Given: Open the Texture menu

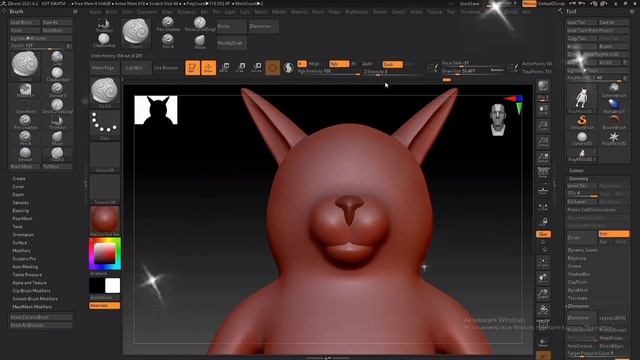Looking at the screenshot, I should (434, 12).
